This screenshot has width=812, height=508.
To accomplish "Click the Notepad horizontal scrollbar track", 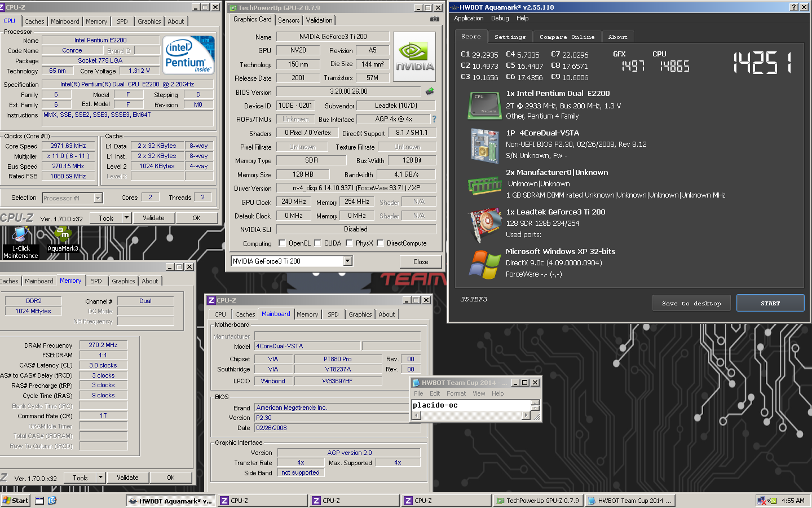I will click(471, 415).
